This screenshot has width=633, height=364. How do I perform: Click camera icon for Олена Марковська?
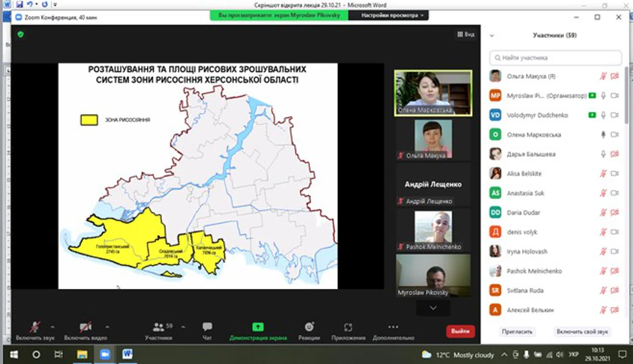[x=615, y=135]
